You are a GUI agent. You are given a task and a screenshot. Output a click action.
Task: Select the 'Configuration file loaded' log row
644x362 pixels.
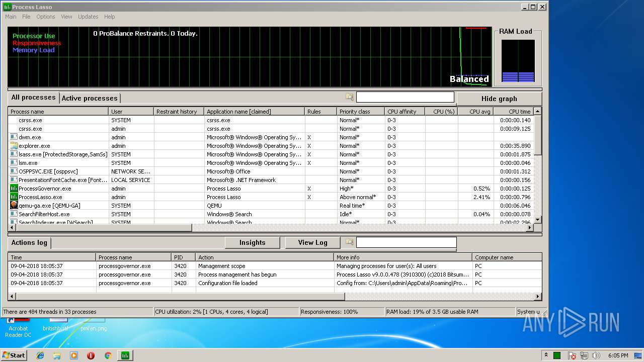pyautogui.click(x=275, y=283)
